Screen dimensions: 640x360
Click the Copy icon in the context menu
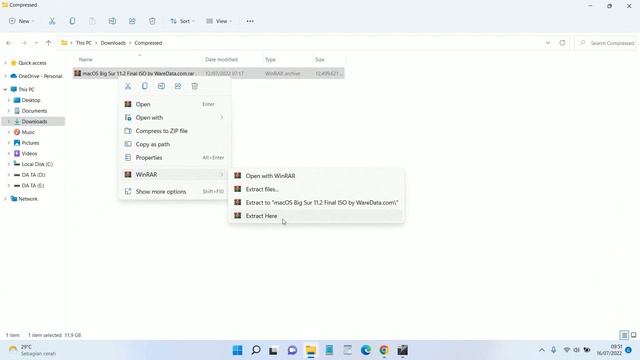[144, 86]
